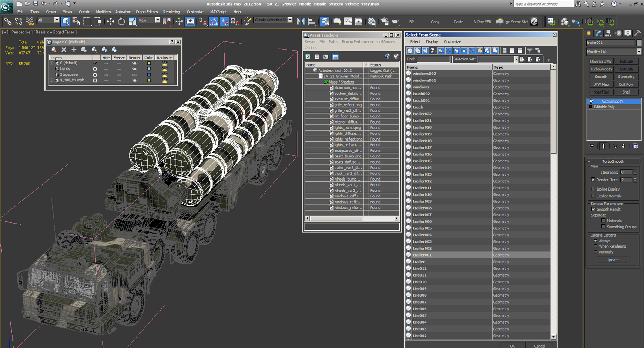Viewport: 644px width, 348px height.
Task: Click the Render teapot icon
Action: 395,21
